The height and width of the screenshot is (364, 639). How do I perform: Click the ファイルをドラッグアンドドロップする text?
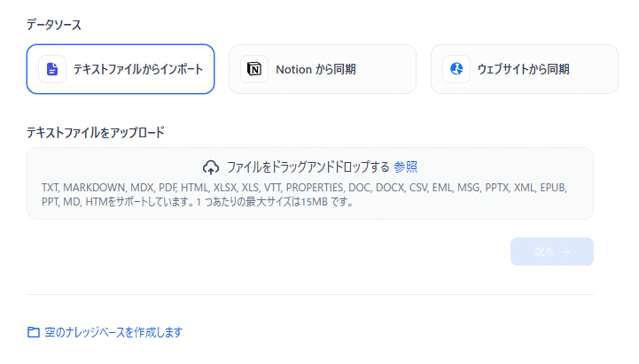point(308,167)
